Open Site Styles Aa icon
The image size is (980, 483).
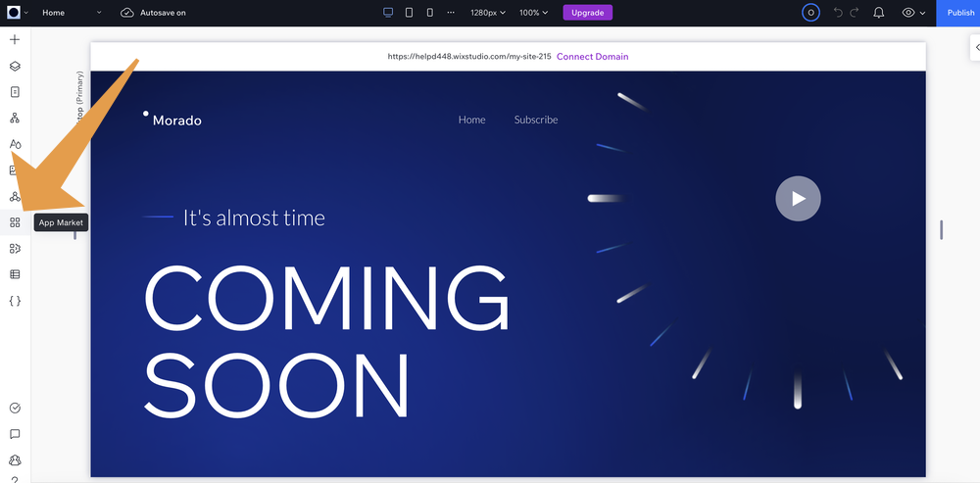tap(15, 144)
